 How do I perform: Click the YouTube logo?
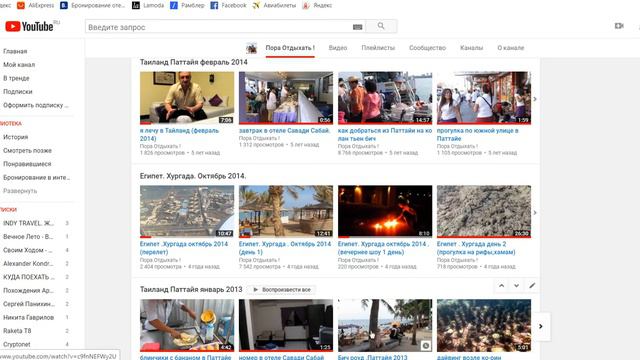[x=29, y=27]
